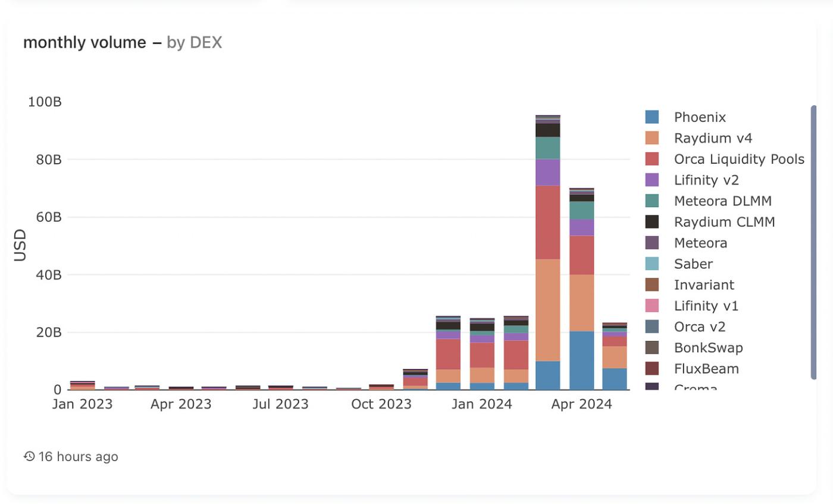Click the 'by DEX' subtitle text
This screenshot has height=504, width=833.
pos(195,42)
